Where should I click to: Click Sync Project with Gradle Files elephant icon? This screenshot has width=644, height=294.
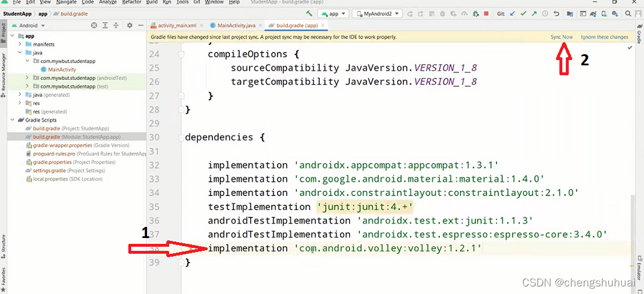pyautogui.click(x=593, y=13)
